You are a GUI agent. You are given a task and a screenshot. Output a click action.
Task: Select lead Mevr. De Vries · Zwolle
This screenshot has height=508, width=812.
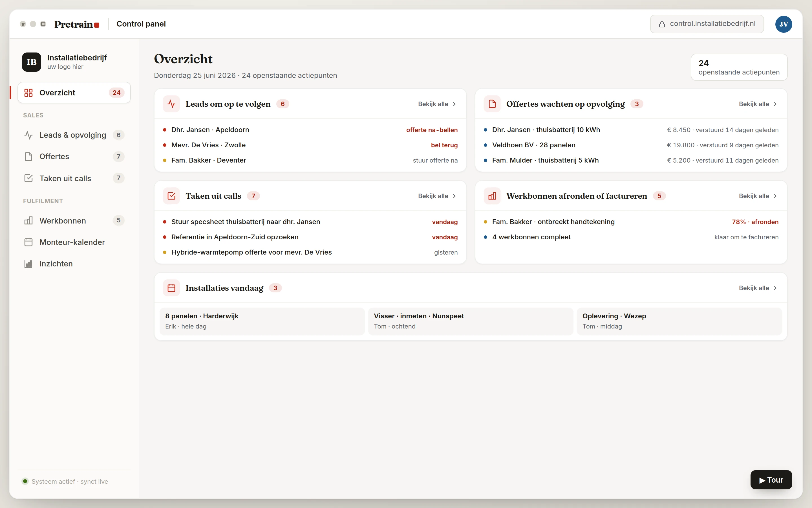310,145
